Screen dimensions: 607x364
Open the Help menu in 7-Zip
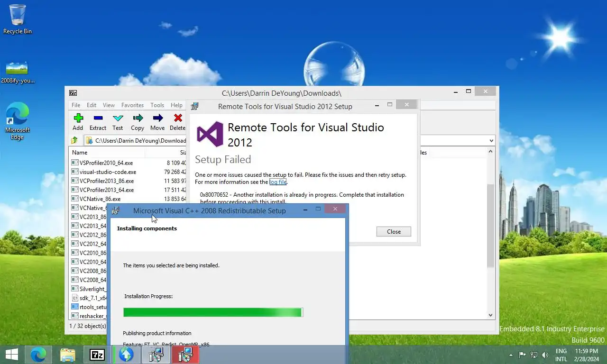[x=176, y=105]
